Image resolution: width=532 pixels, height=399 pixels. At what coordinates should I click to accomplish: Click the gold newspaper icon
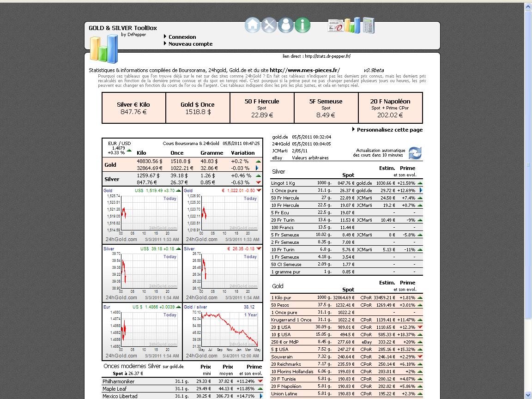(x=335, y=26)
